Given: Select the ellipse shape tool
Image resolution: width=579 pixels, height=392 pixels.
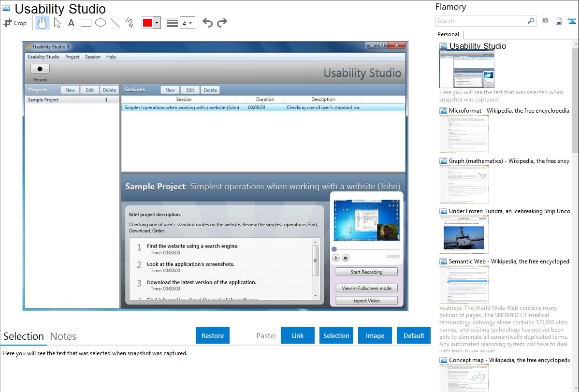Looking at the screenshot, I should point(101,23).
